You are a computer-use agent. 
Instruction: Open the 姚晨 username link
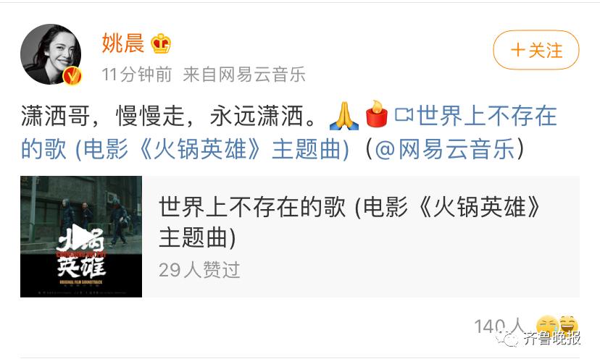pyautogui.click(x=123, y=43)
